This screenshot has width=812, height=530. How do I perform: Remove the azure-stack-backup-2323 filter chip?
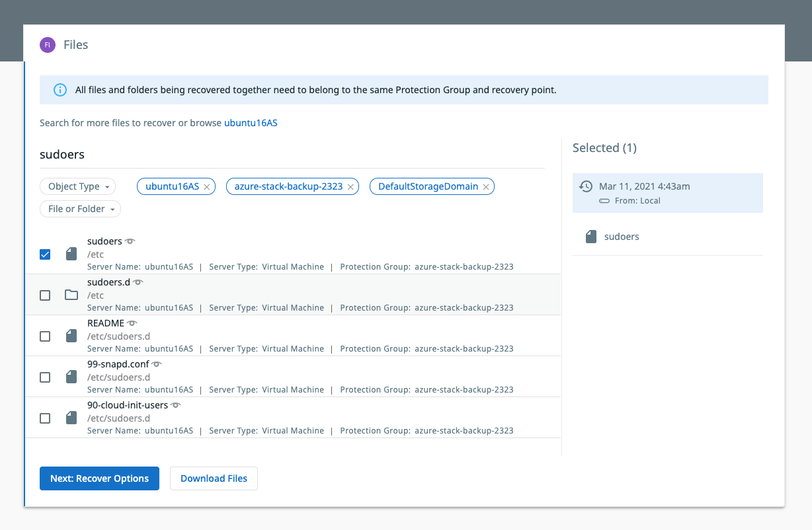click(x=350, y=187)
